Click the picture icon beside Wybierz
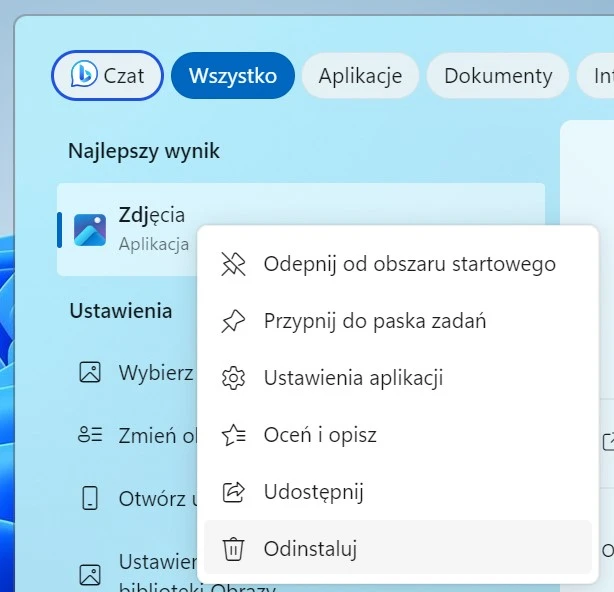Image resolution: width=614 pixels, height=592 pixels. coord(90,373)
